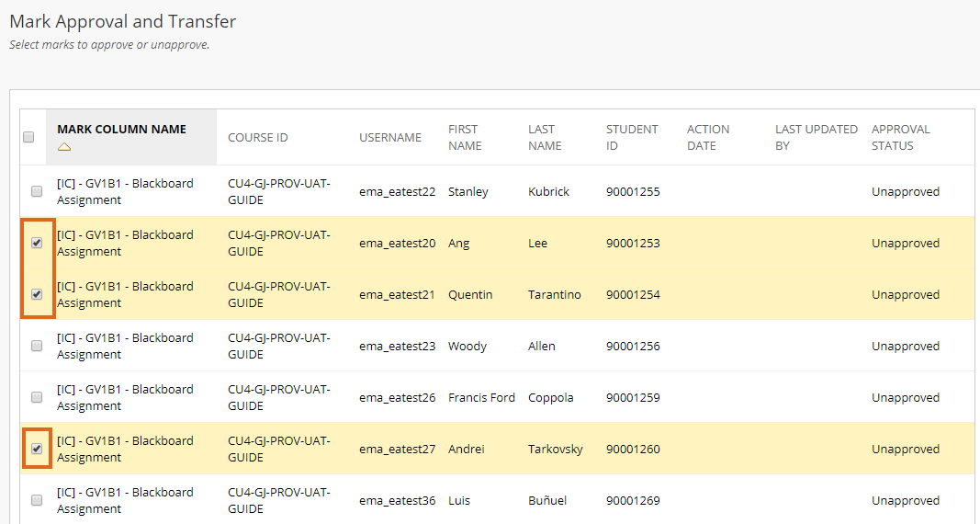Click Unapproved status for Woody Allen
Image resolution: width=980 pixels, height=524 pixels.
905,347
